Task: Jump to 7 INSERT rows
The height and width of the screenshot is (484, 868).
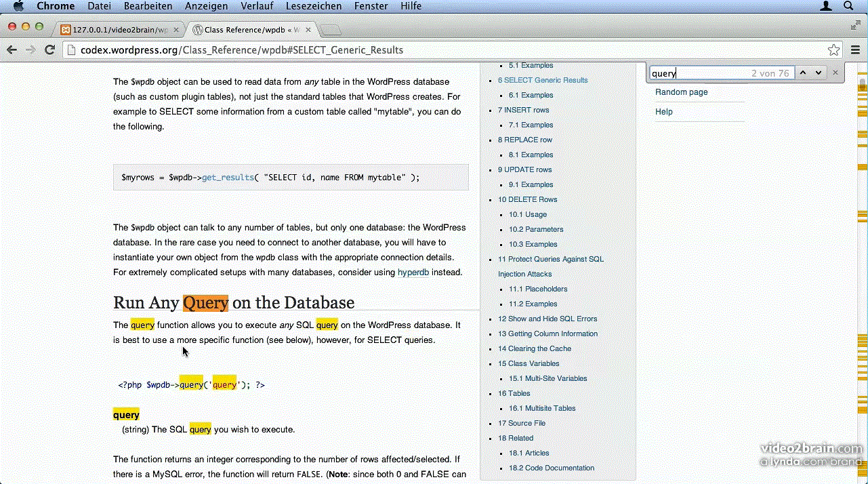Action: [523, 110]
